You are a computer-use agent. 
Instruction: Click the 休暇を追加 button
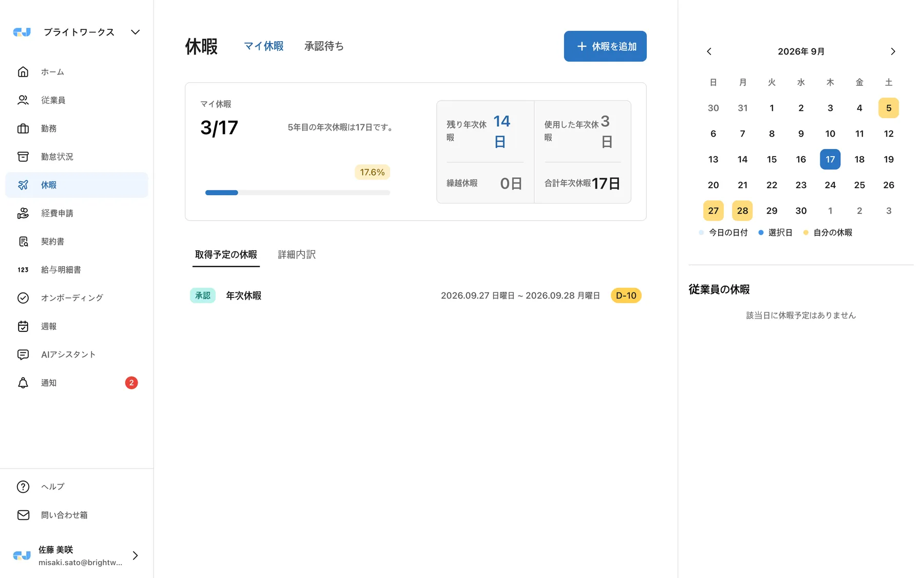605,46
